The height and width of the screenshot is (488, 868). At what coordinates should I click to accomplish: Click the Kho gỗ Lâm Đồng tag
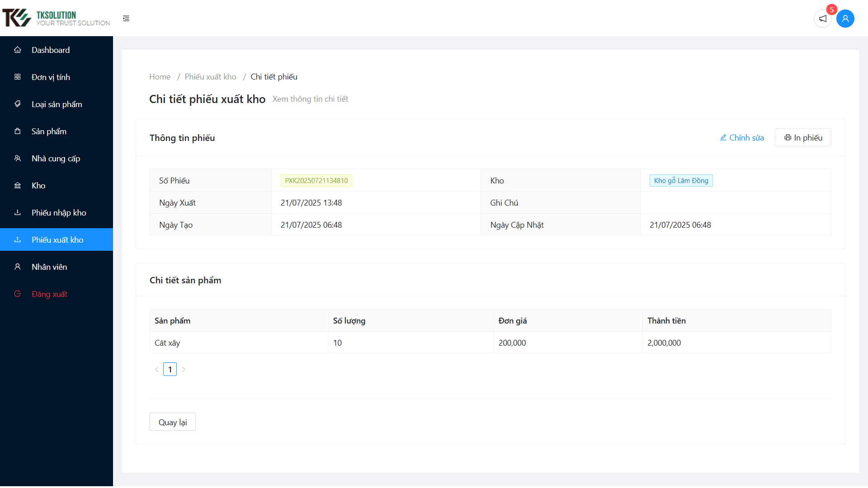pos(681,181)
